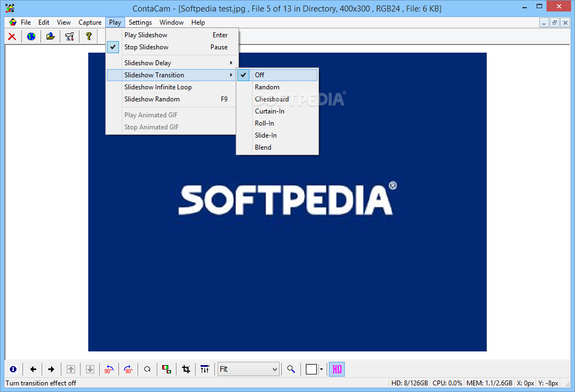The width and height of the screenshot is (575, 392).
Task: Open the Settings menu
Action: [140, 22]
